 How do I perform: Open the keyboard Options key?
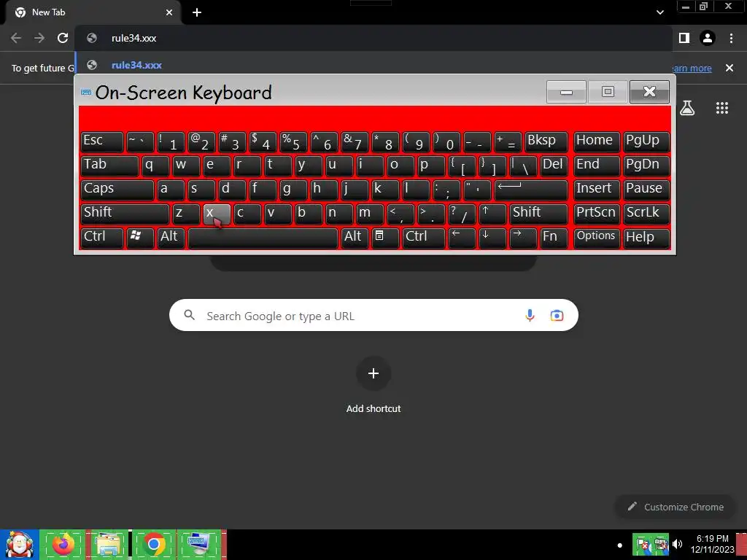coord(597,238)
